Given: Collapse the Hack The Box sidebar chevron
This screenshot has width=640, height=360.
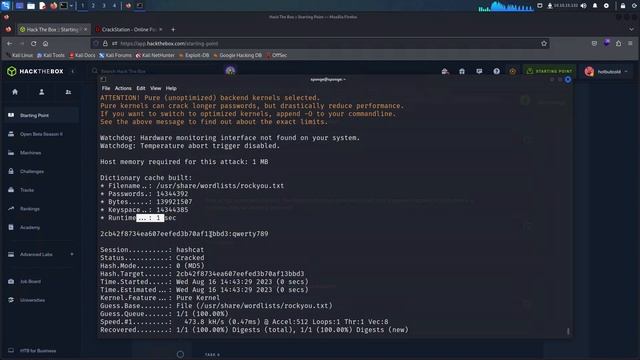Looking at the screenshot, I should point(73,71).
